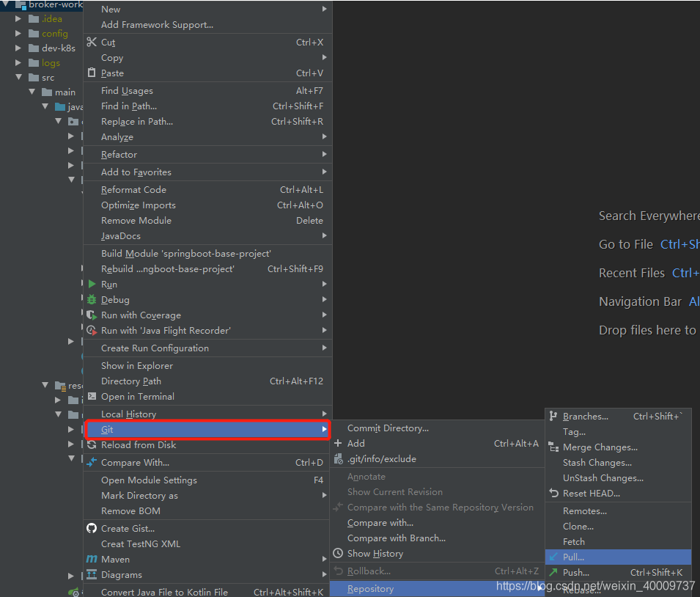This screenshot has height=597, width=700.
Task: Click the Merge Changes icon
Action: 553,447
